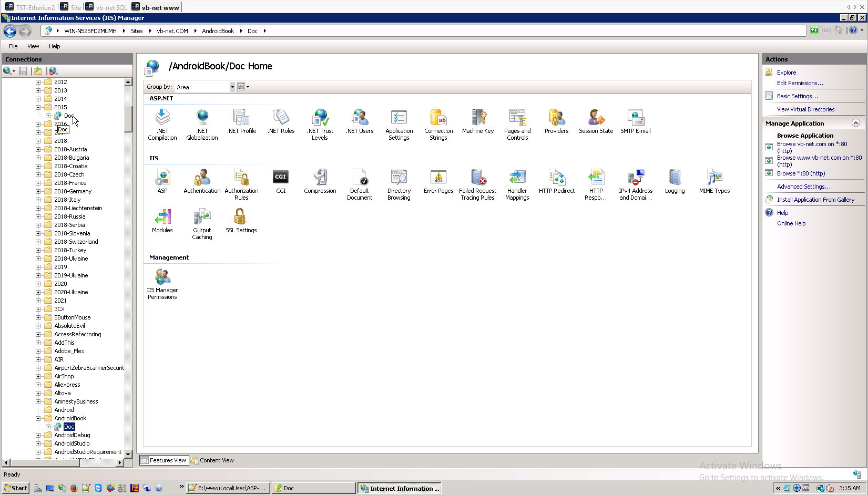
Task: Open the Machine Key feature
Action: coord(478,121)
